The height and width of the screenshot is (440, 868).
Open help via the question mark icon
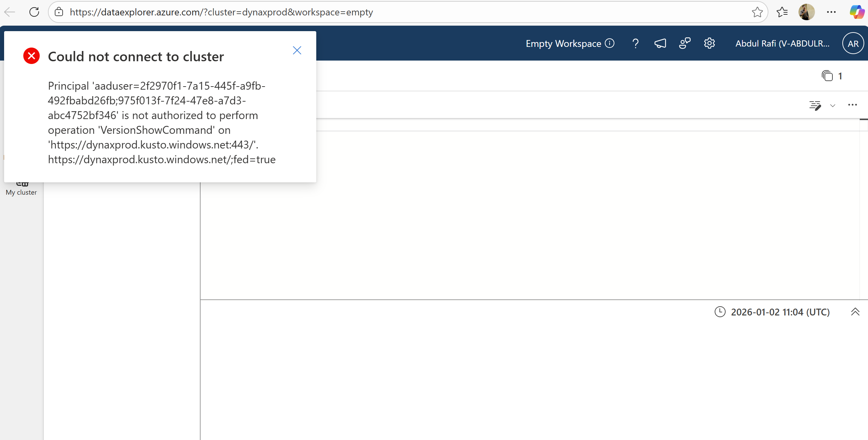(635, 43)
